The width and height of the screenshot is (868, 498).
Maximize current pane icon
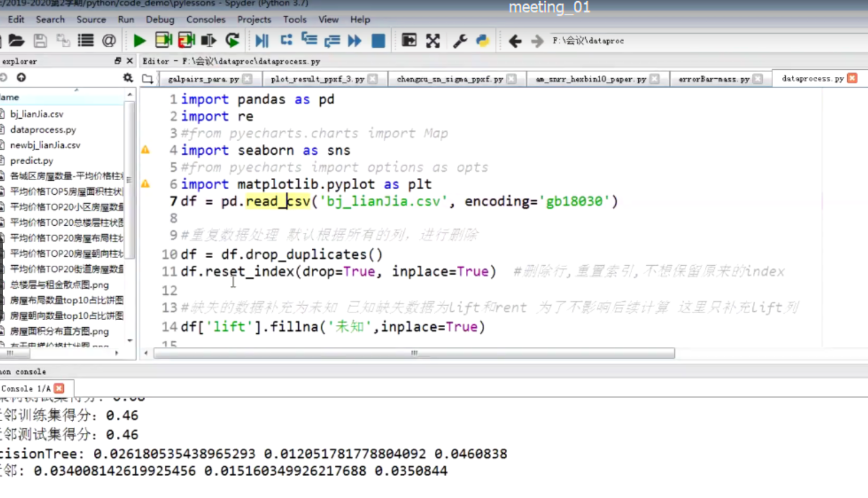[x=433, y=41]
